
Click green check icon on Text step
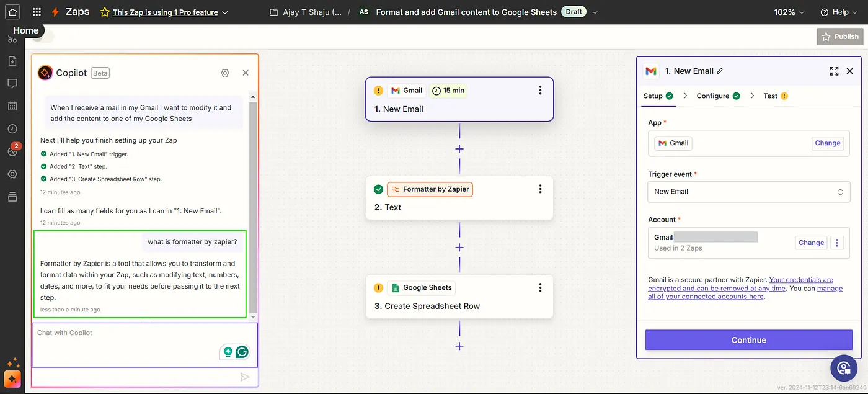(x=378, y=189)
